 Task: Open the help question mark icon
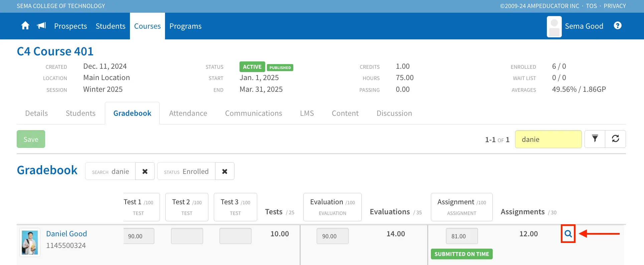click(x=618, y=26)
